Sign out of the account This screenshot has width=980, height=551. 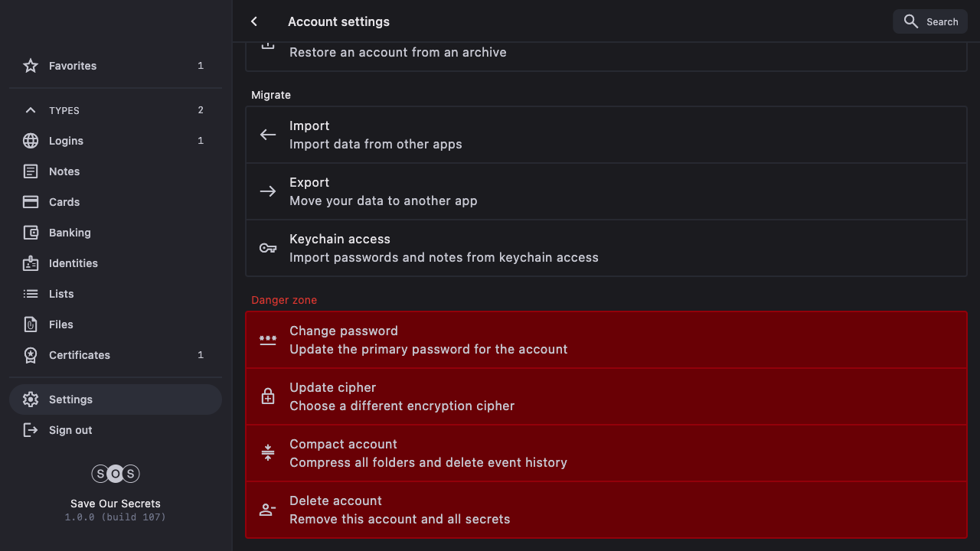70,430
